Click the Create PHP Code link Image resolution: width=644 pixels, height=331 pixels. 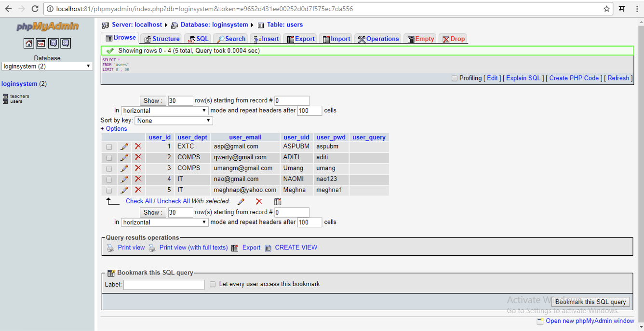tap(574, 78)
